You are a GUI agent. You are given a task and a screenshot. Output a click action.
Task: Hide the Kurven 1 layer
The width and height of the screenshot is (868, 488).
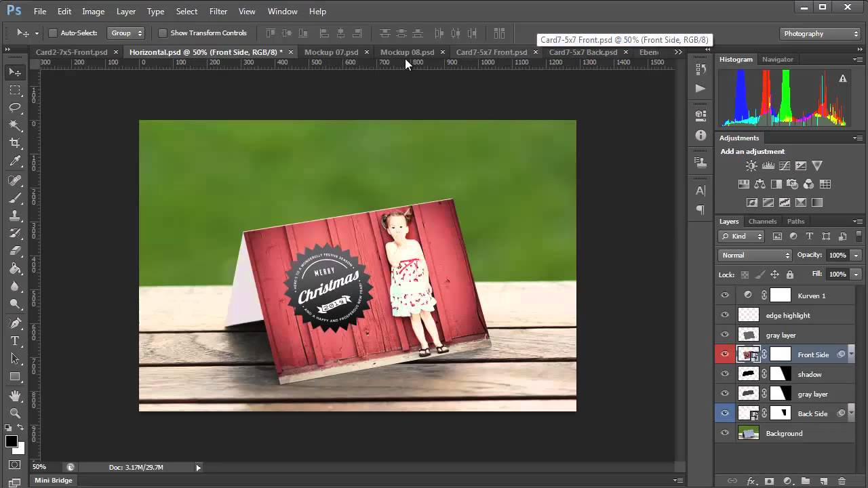pos(725,296)
